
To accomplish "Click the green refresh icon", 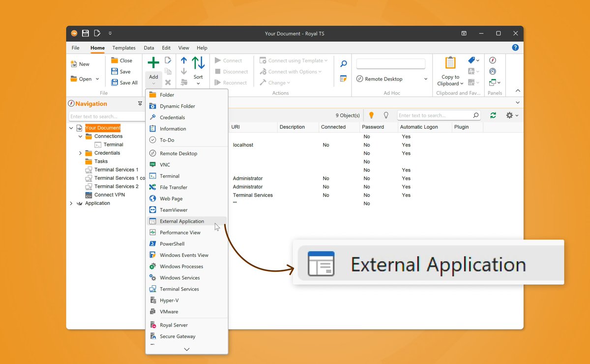I will (x=493, y=115).
